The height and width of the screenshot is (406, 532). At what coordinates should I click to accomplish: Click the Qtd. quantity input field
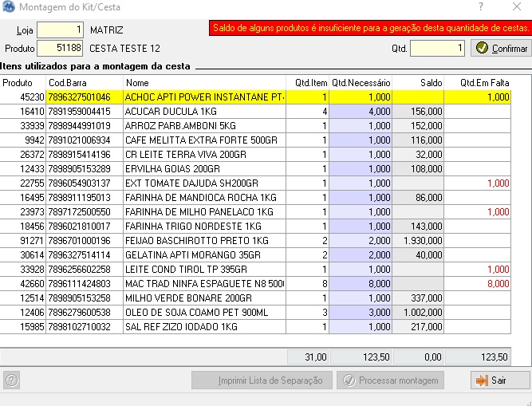[x=437, y=48]
